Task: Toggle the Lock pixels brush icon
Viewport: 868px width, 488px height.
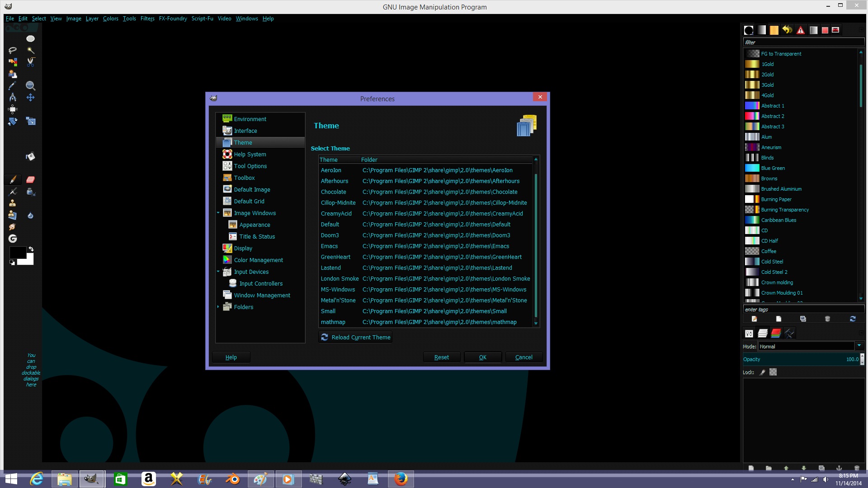Action: 762,372
